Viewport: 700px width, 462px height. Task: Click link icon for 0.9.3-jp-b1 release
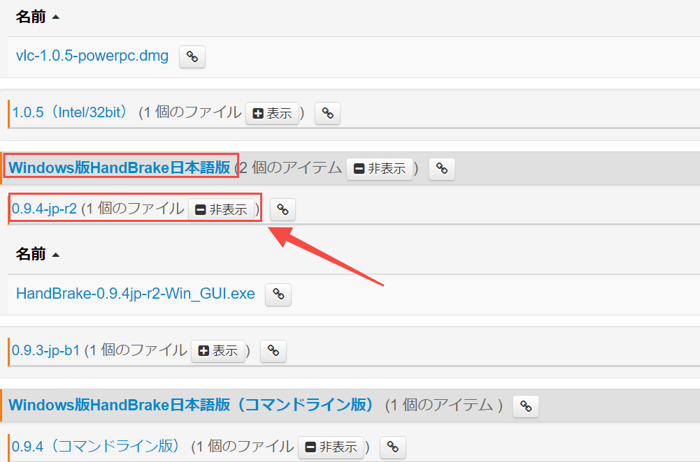coord(273,351)
